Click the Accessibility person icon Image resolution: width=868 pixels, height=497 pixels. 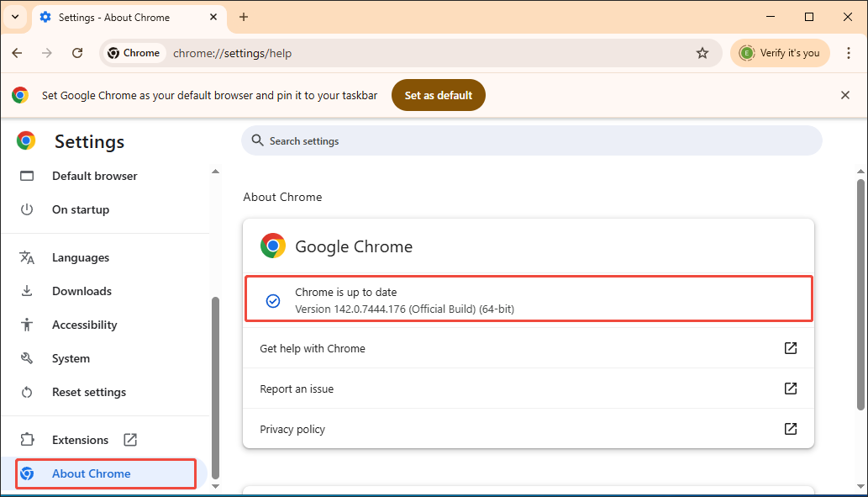pos(26,325)
